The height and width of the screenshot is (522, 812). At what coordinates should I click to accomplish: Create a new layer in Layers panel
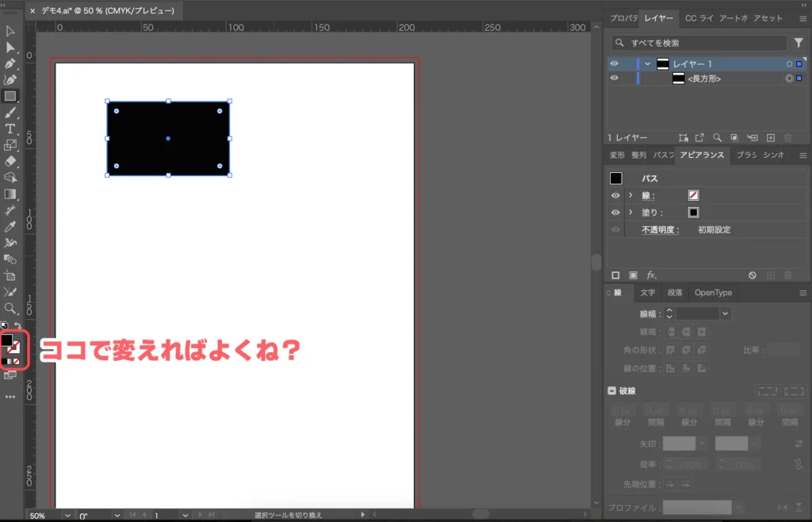[x=770, y=137]
